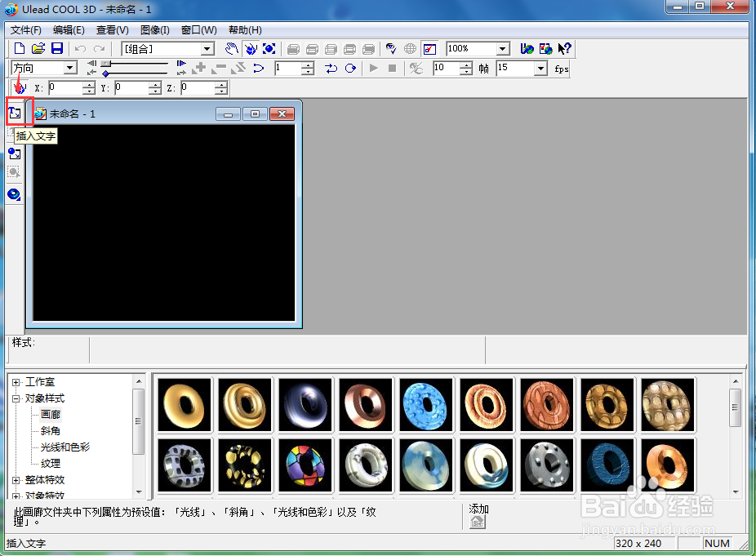
Task: Click the timeline frame slider handle
Action: coord(106,63)
